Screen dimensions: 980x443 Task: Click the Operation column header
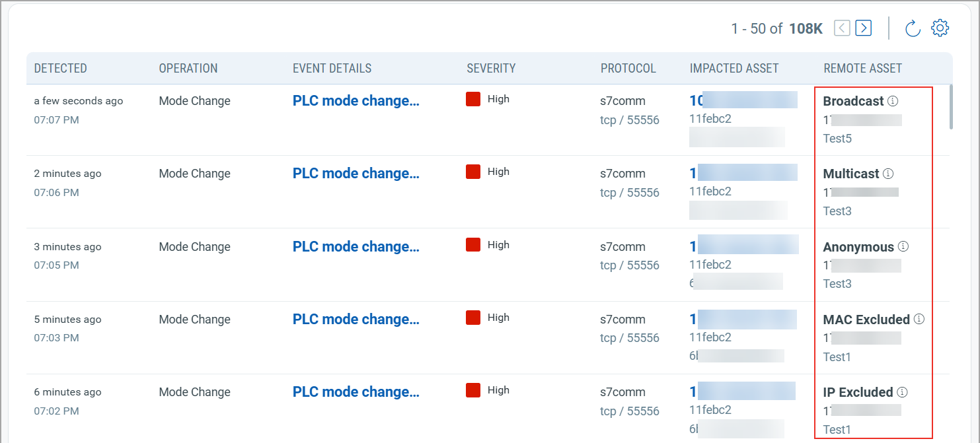click(x=188, y=68)
